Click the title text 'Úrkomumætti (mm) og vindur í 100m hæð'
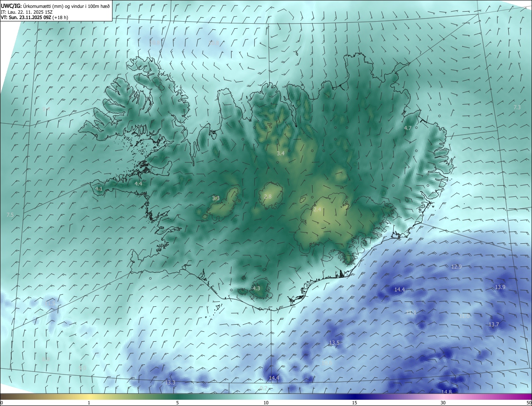 pyautogui.click(x=66, y=6)
